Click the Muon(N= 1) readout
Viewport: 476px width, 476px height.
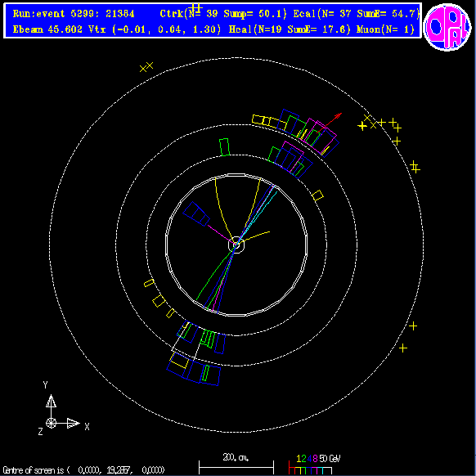tap(385, 29)
